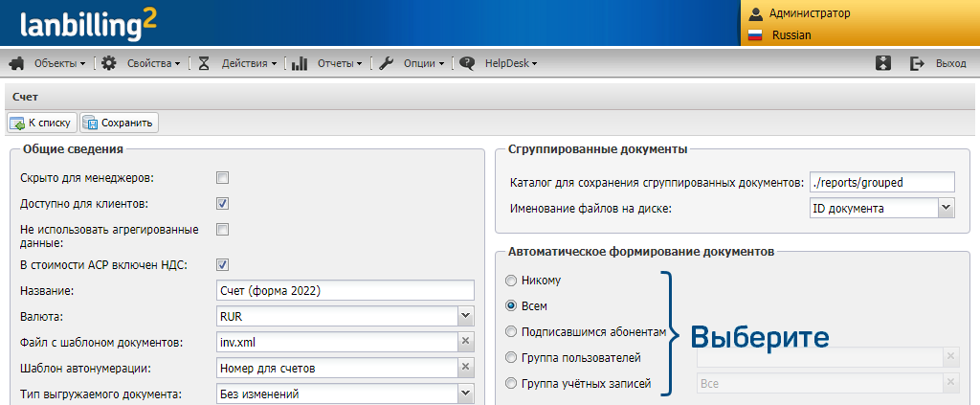Click the Сохранить button
The image size is (980, 405).
(120, 123)
